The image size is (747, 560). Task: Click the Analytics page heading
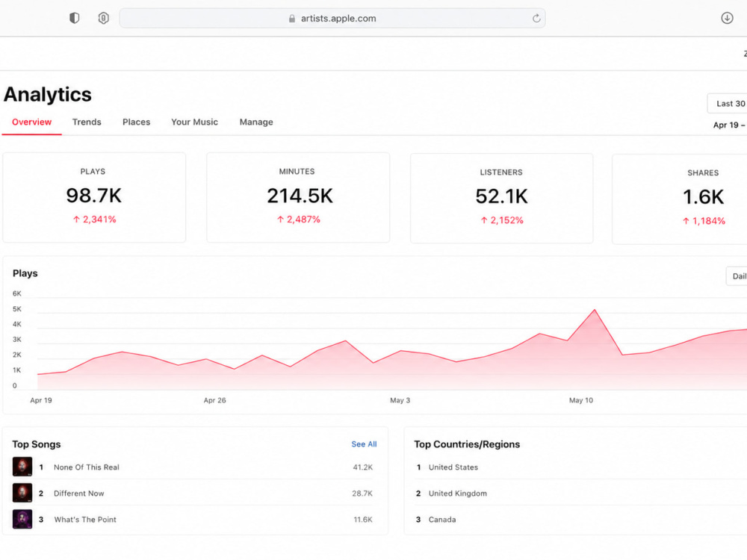click(48, 94)
